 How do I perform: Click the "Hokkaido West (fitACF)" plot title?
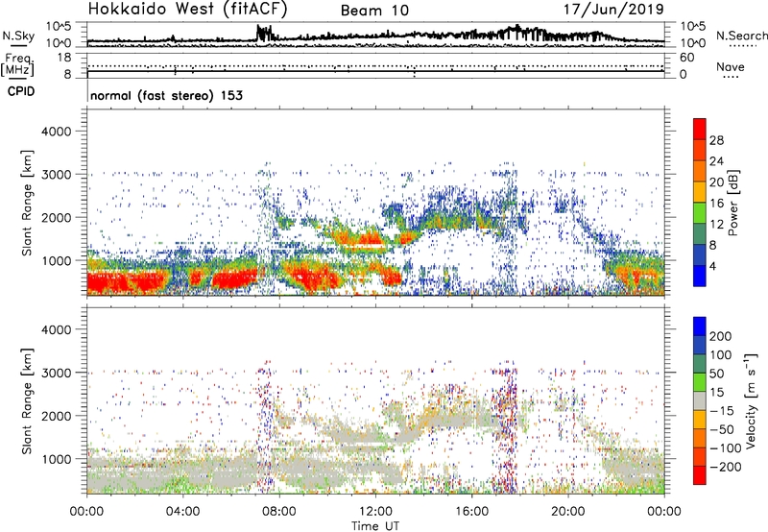(187, 10)
